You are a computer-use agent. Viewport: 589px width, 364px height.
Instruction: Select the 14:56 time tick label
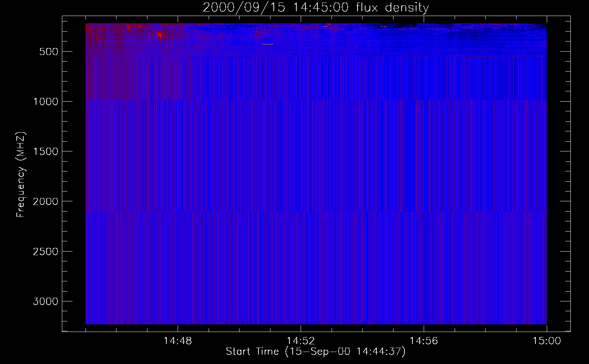424,341
